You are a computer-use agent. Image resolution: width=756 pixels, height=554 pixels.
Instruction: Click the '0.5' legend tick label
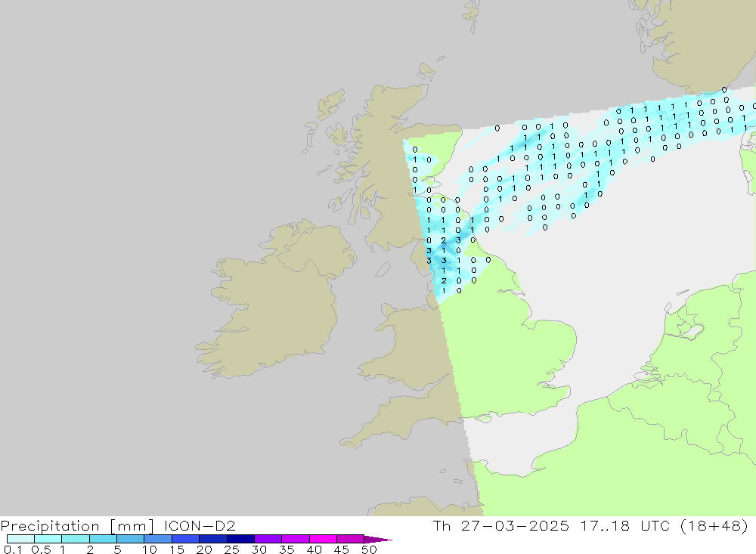41,549
